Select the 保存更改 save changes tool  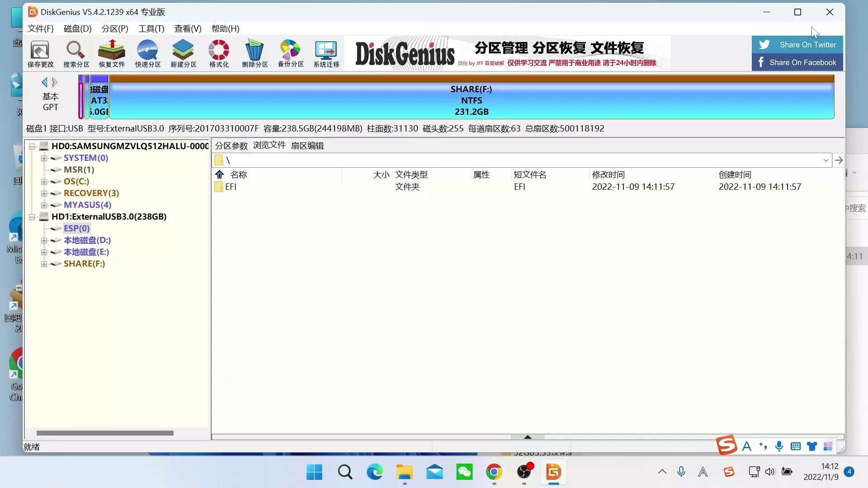click(x=40, y=53)
